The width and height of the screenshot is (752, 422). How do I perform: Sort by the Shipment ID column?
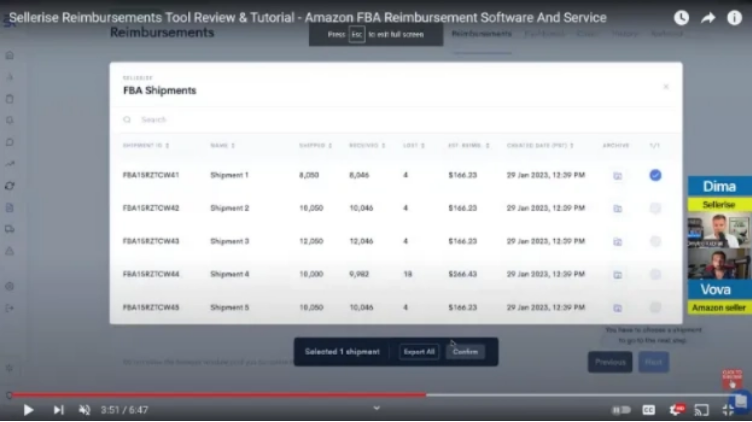point(146,145)
